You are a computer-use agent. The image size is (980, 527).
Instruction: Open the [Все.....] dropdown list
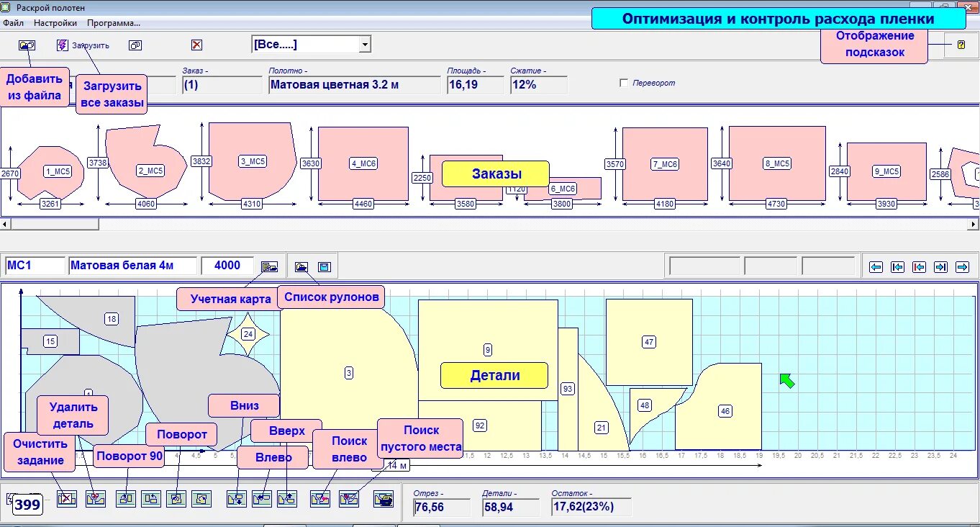[x=365, y=45]
